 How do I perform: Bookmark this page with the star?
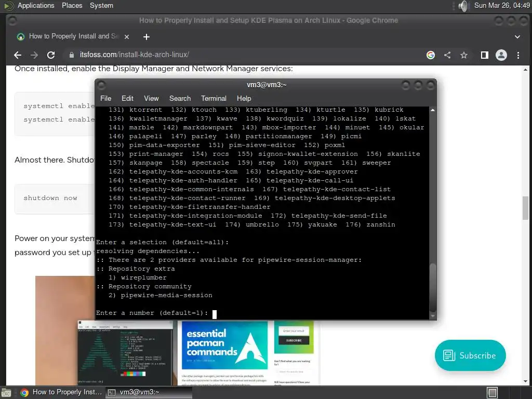(464, 55)
